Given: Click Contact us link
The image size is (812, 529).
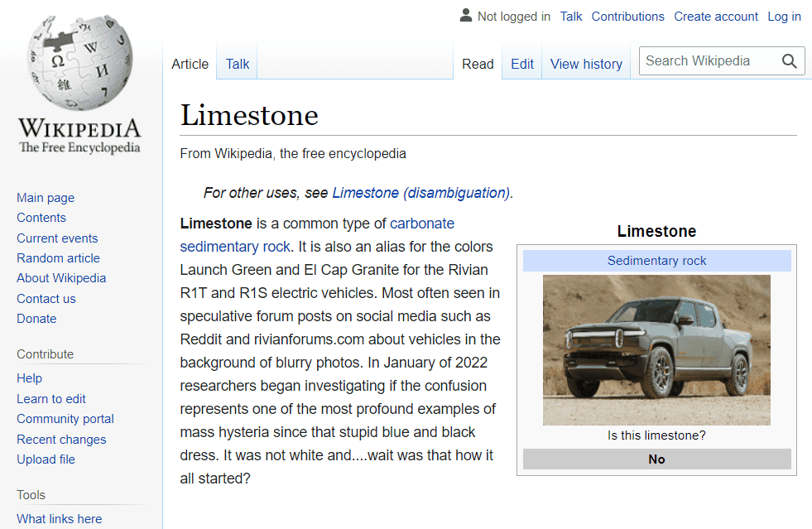Looking at the screenshot, I should (46, 299).
